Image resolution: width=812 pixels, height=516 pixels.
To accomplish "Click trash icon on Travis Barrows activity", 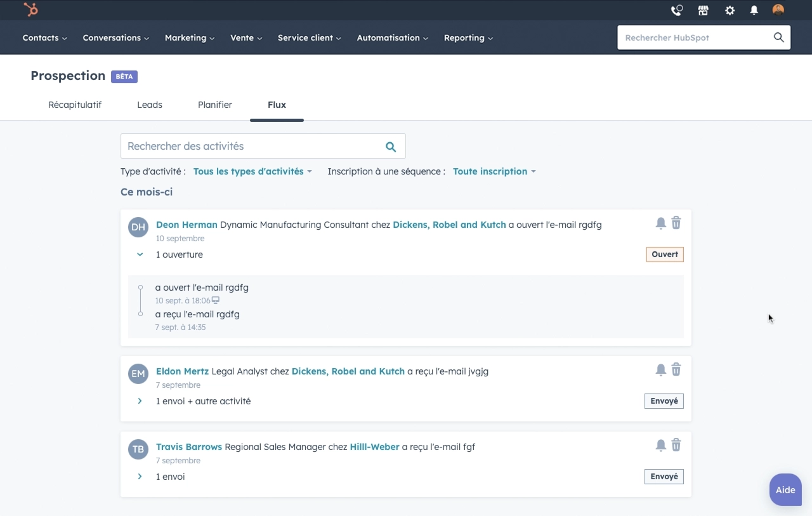I will click(676, 445).
